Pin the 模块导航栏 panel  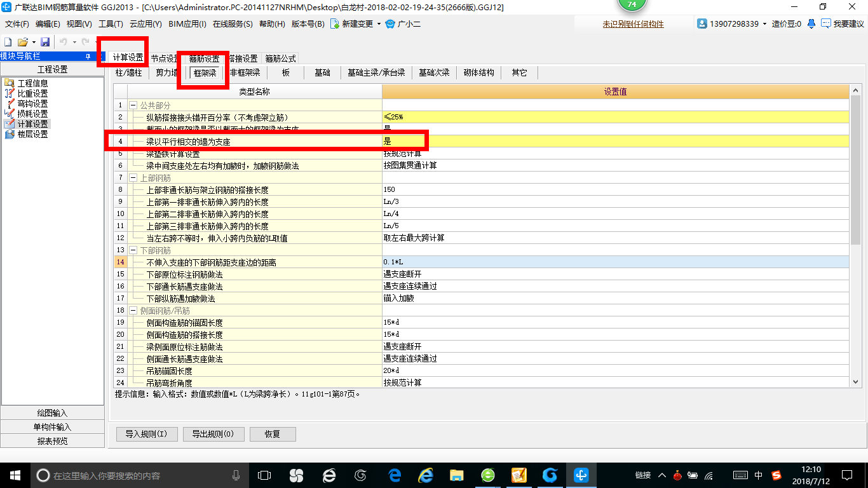tap(87, 57)
